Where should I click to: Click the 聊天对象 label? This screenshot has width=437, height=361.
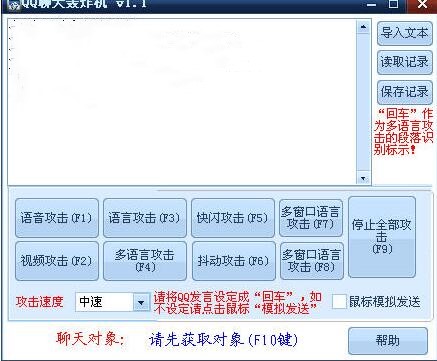pos(90,339)
